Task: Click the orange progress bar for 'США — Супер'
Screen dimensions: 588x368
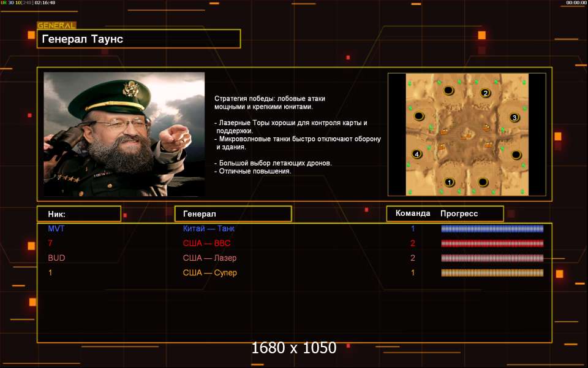Action: tap(492, 272)
